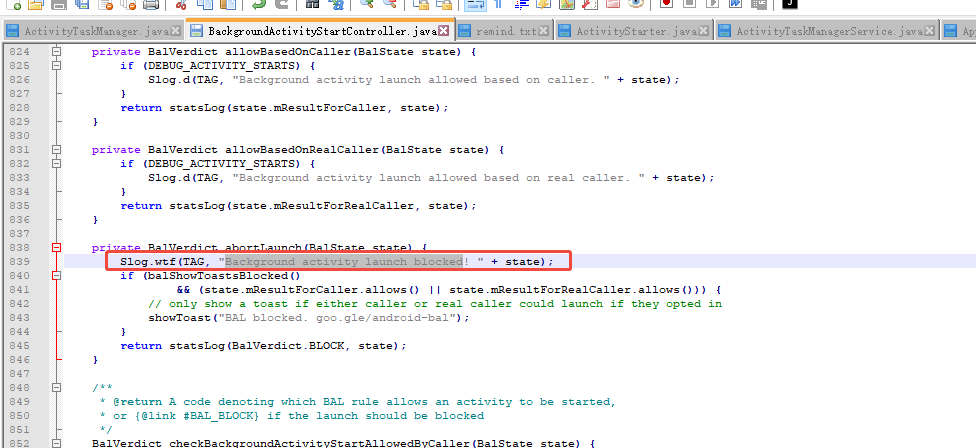Image resolution: width=976 pixels, height=448 pixels.
Task: Click the Save All toolbar icon
Action: pos(82,4)
